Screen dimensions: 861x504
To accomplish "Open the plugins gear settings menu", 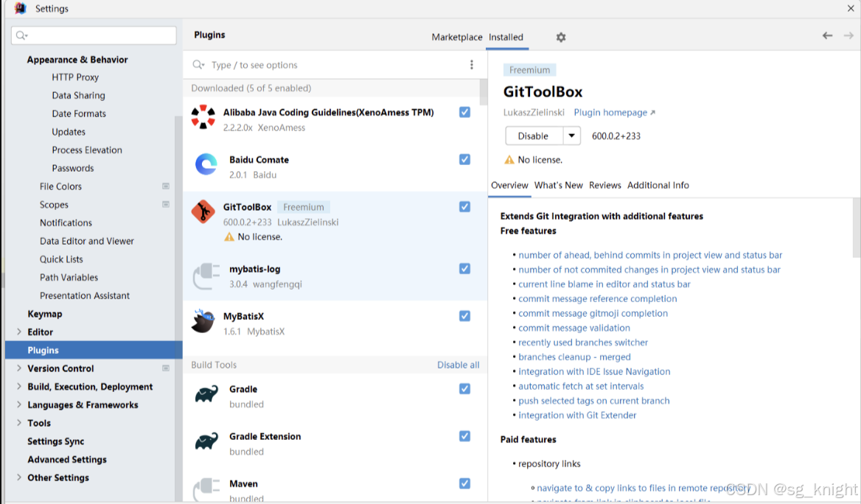I will 561,38.
